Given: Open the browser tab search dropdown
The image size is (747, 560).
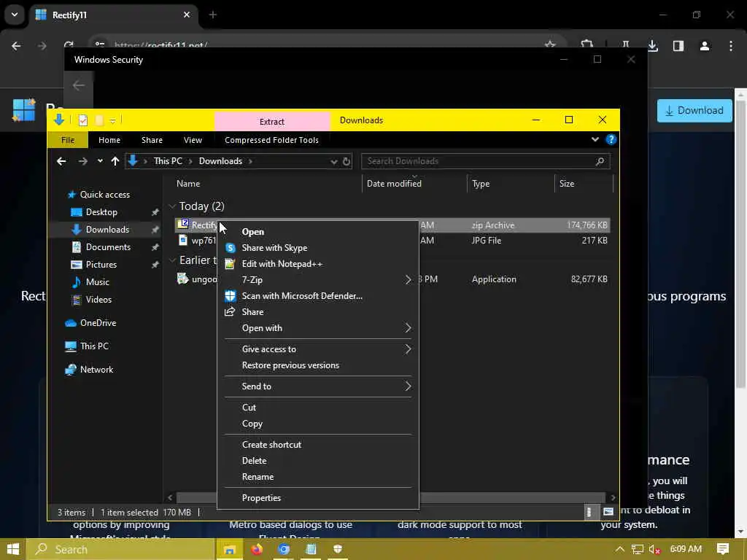Looking at the screenshot, I should pos(15,15).
